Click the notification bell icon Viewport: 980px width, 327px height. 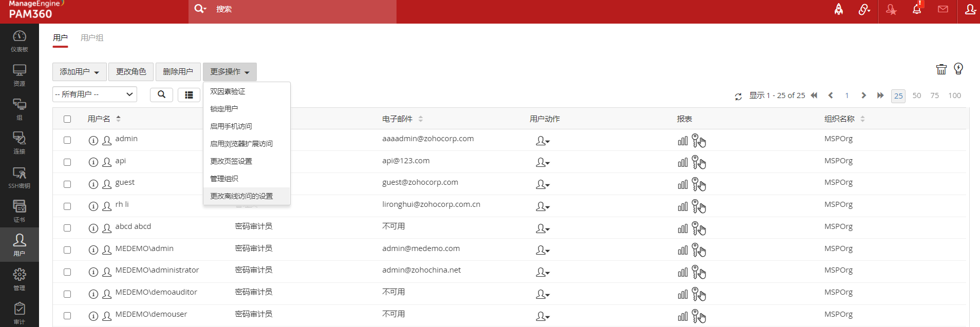click(x=917, y=9)
